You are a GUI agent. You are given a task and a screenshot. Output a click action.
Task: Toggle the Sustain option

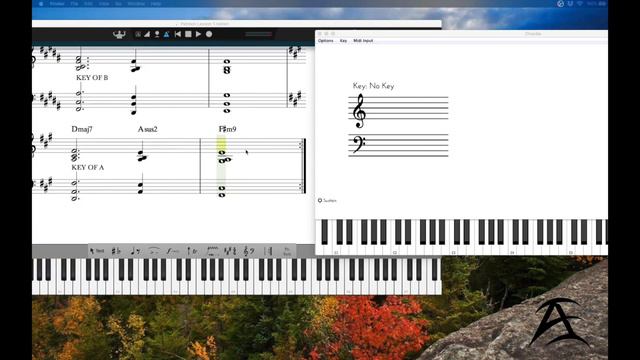(327, 200)
